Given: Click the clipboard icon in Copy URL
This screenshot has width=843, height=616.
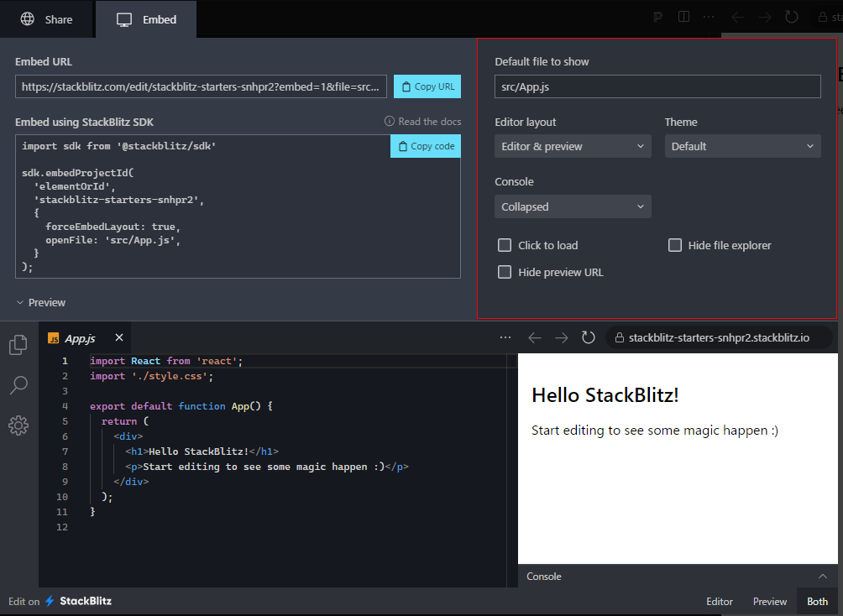Looking at the screenshot, I should [x=406, y=86].
